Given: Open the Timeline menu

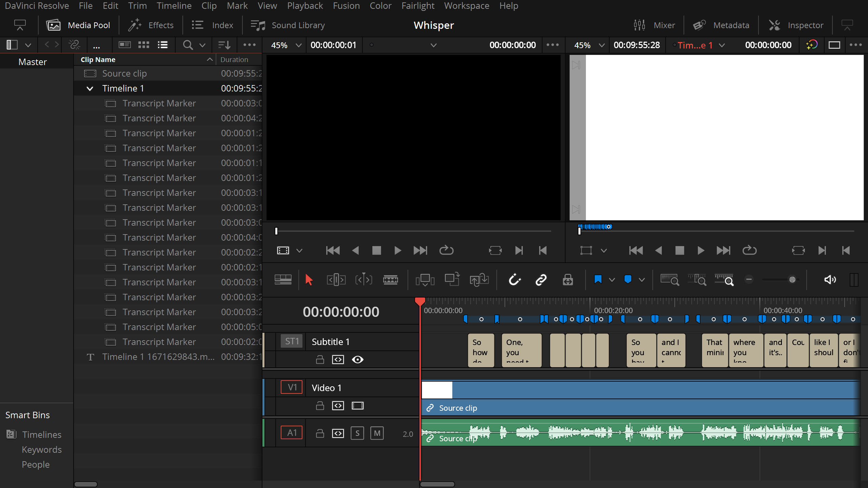Looking at the screenshot, I should [x=174, y=6].
